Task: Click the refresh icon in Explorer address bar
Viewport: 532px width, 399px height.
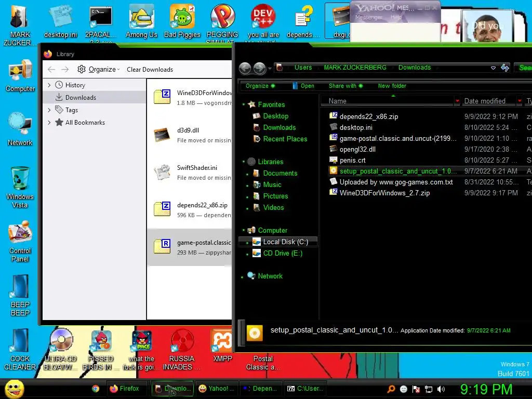Action: [505, 68]
